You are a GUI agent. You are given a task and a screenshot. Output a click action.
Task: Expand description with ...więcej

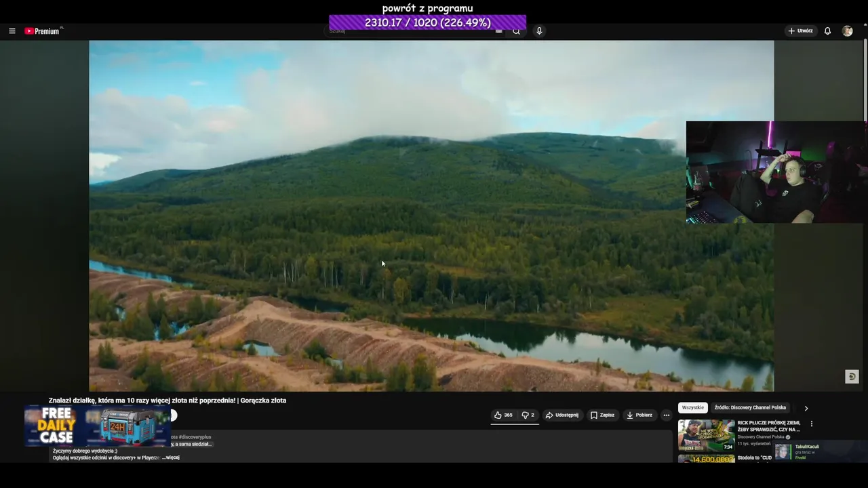click(x=171, y=457)
